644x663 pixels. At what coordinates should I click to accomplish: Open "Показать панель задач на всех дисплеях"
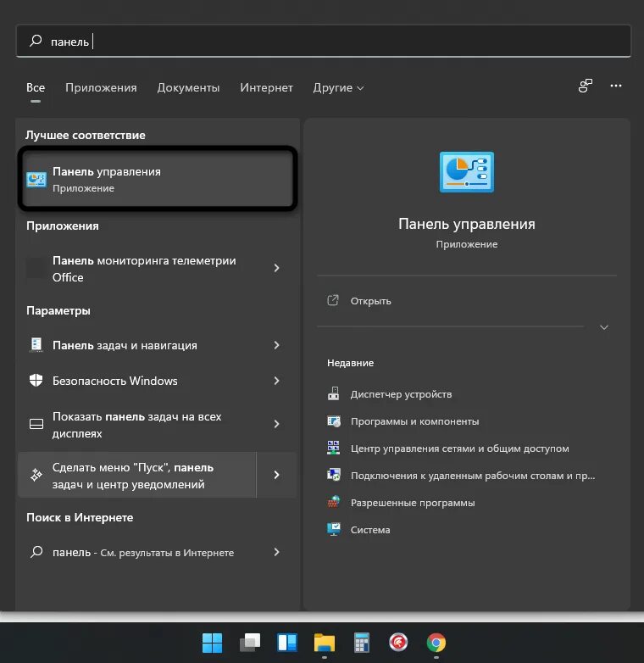(x=137, y=425)
